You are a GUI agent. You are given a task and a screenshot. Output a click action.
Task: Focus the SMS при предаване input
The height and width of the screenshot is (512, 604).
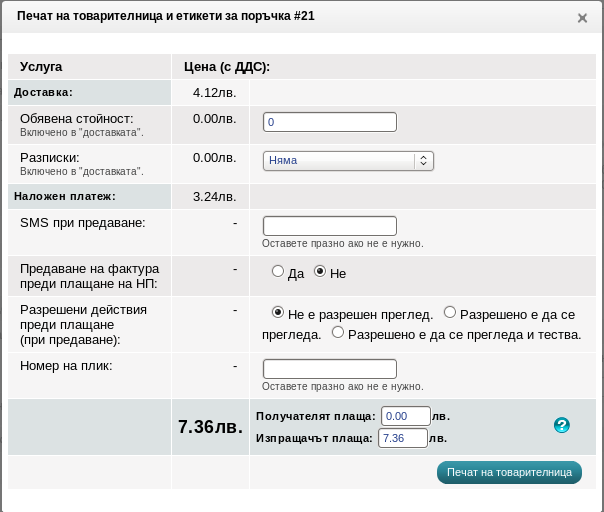point(329,226)
